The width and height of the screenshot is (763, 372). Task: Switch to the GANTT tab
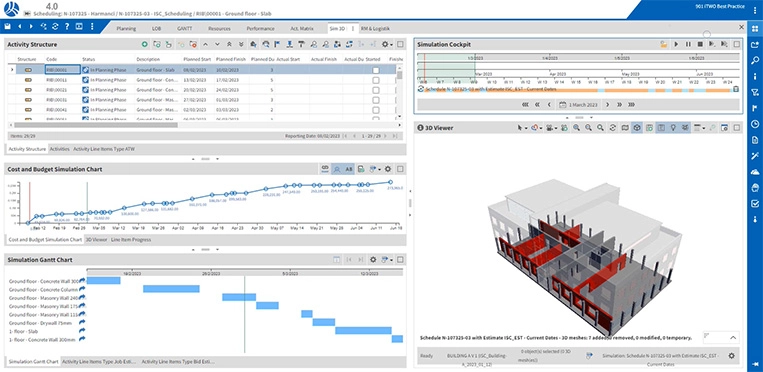(184, 29)
